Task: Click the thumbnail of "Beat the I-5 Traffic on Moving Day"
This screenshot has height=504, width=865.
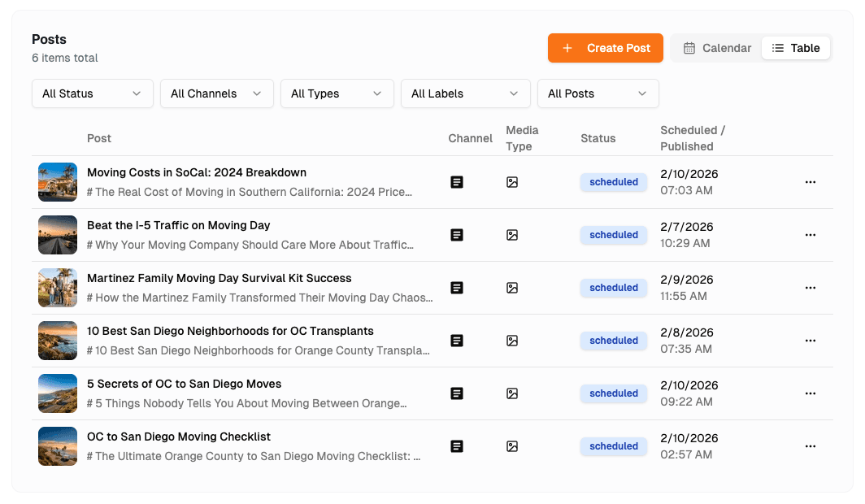Action: click(x=58, y=235)
